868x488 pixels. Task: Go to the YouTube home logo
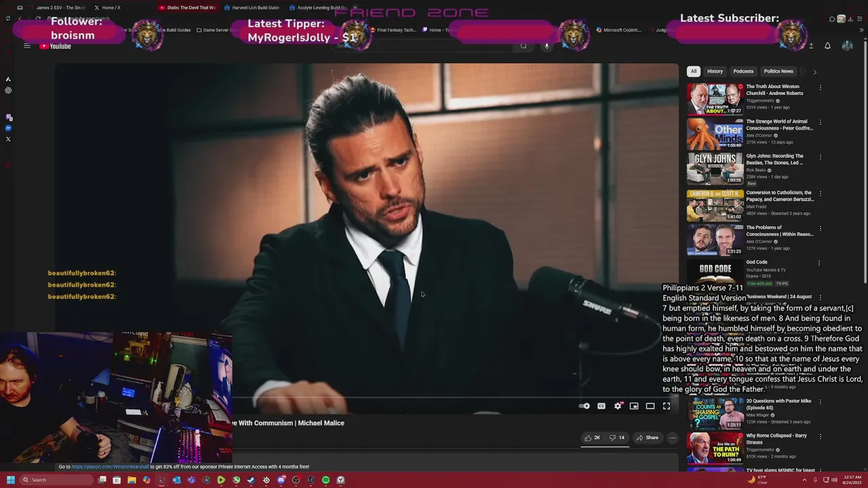(x=56, y=46)
